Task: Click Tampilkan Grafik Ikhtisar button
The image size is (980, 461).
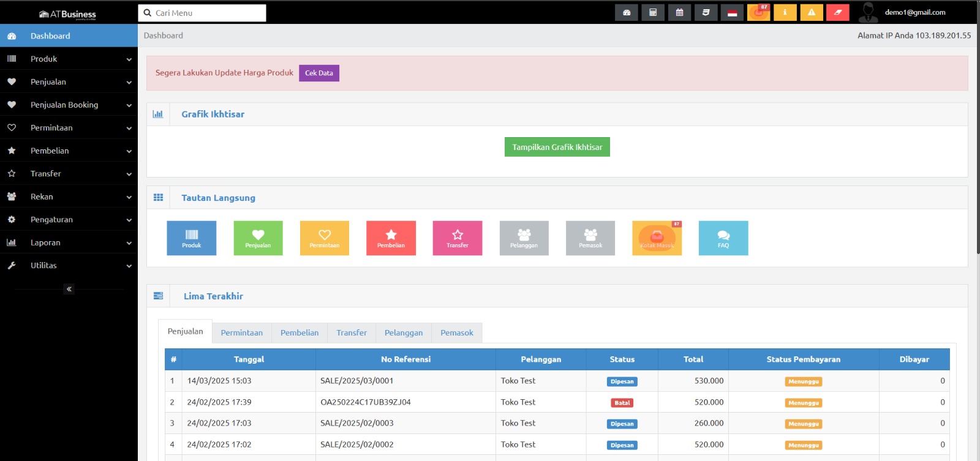Action: pos(557,147)
